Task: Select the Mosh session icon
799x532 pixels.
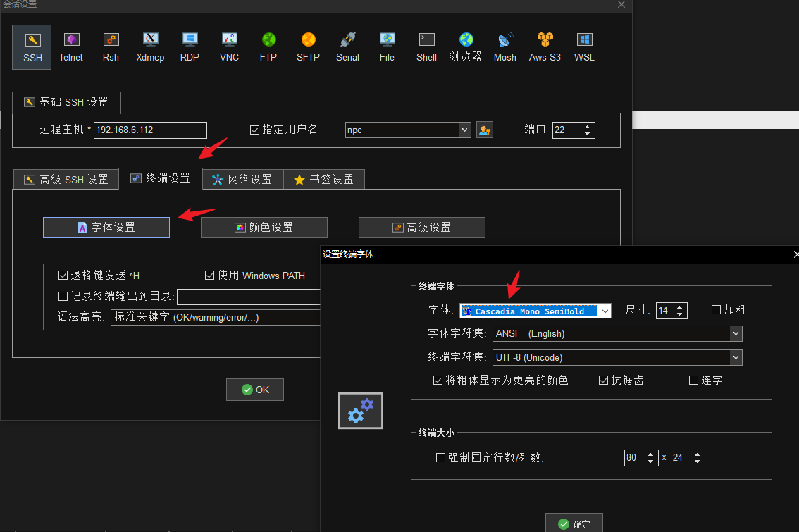Action: [x=504, y=47]
